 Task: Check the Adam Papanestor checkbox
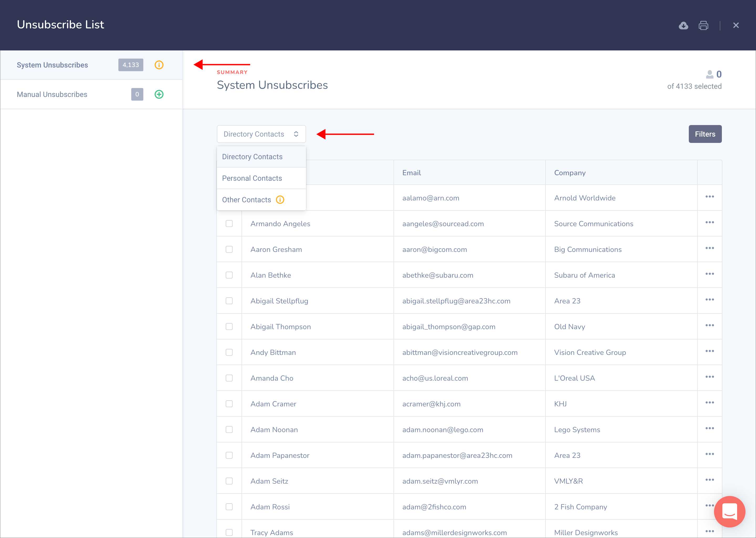(229, 456)
